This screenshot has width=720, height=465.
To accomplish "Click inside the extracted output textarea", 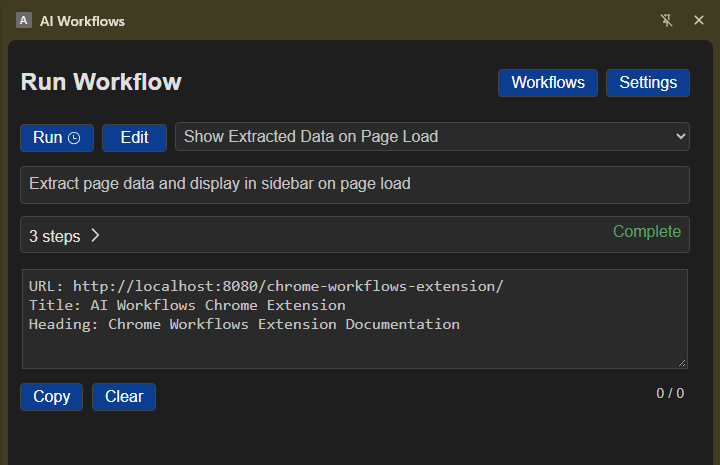I will click(x=354, y=319).
